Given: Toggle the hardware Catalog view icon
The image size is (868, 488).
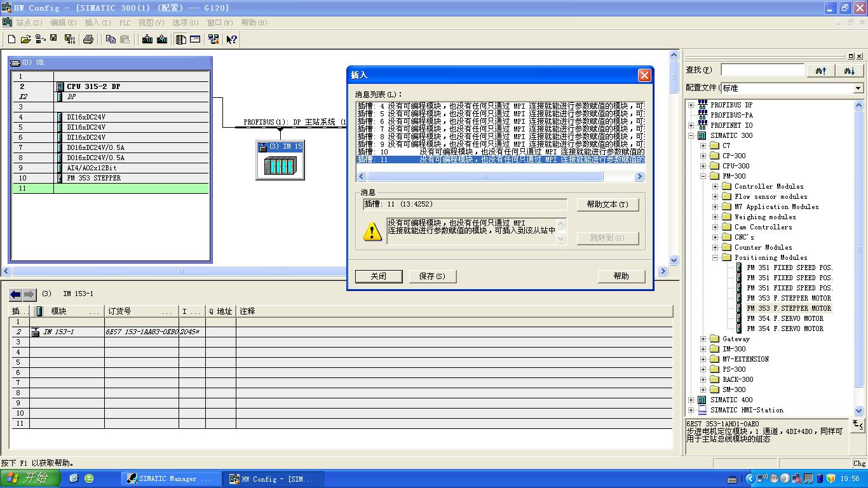Looking at the screenshot, I should 181,39.
